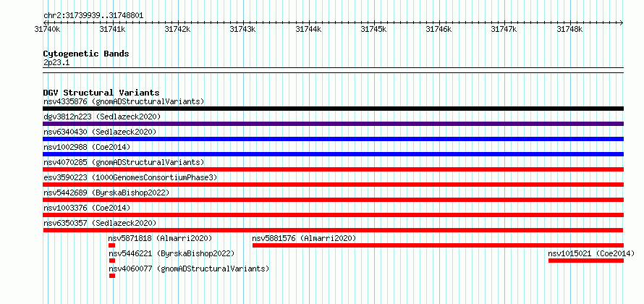Click nsv4070285 (gnomADStructuralVariants) label
This screenshot has width=644, height=304.
click(x=124, y=162)
